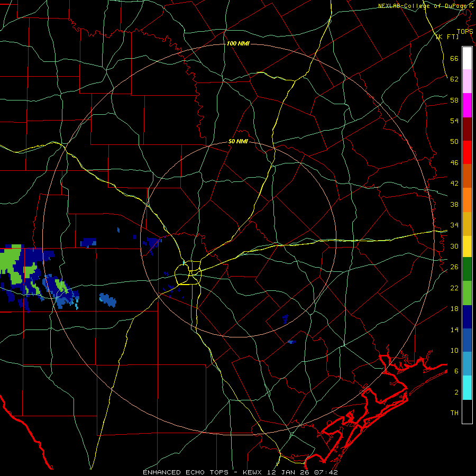The height and width of the screenshot is (476, 476).
Task: Click the "42" legend value
Action: [x=454, y=184]
